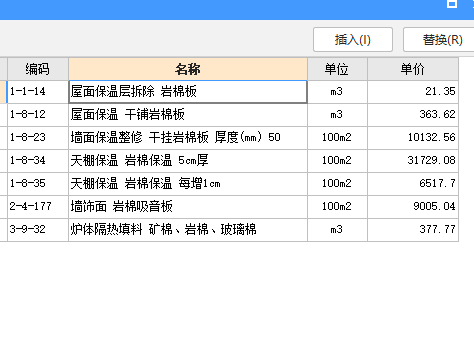Viewport: 474px width, 363px height.
Task: Click unit 100m2 in row 1-8-23
Action: coord(337,138)
